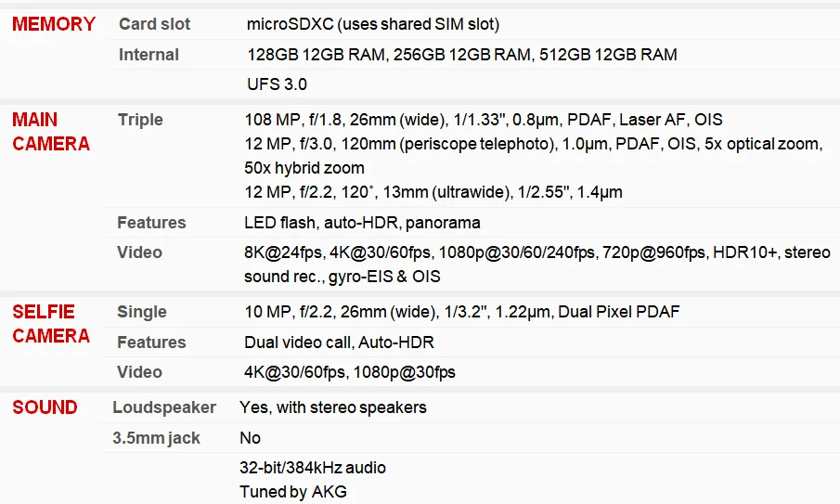
Task: Open the Single selfie camera label
Action: click(141, 312)
